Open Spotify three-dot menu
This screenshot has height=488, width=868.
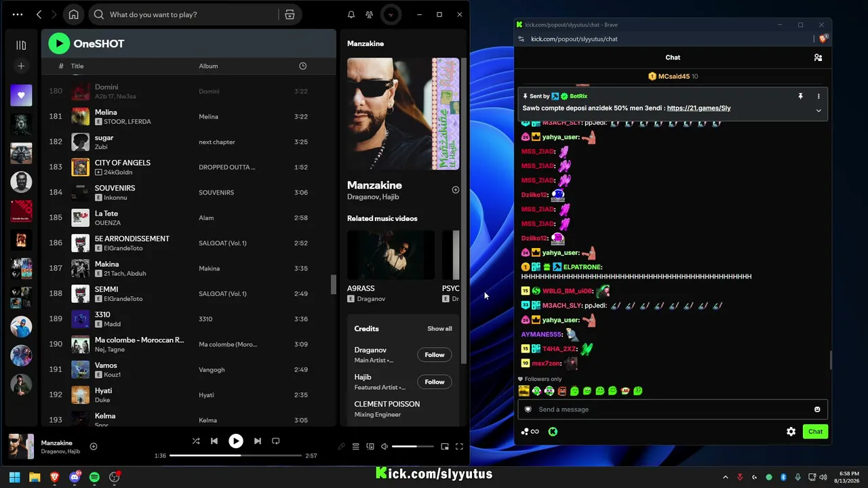[18, 14]
